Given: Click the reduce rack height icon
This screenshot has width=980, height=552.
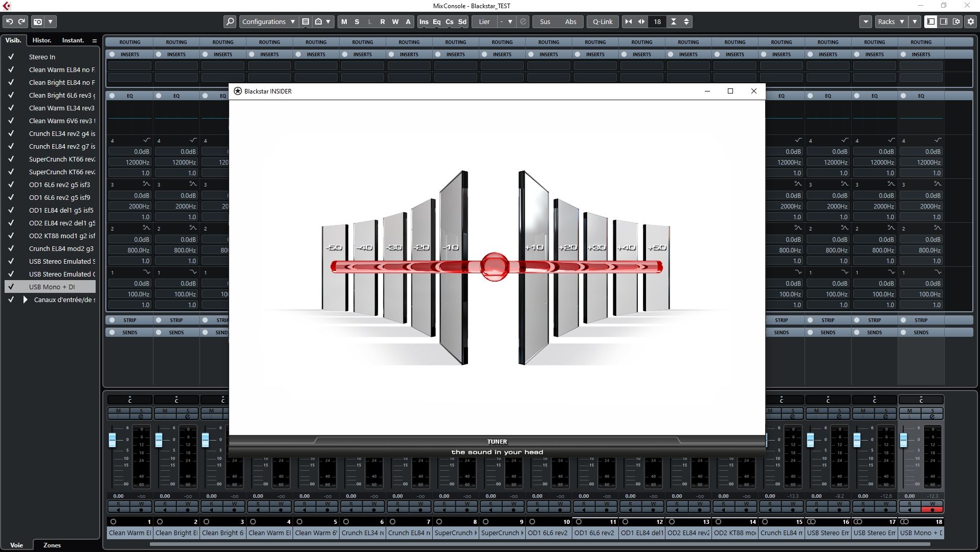Looking at the screenshot, I should pos(674,21).
